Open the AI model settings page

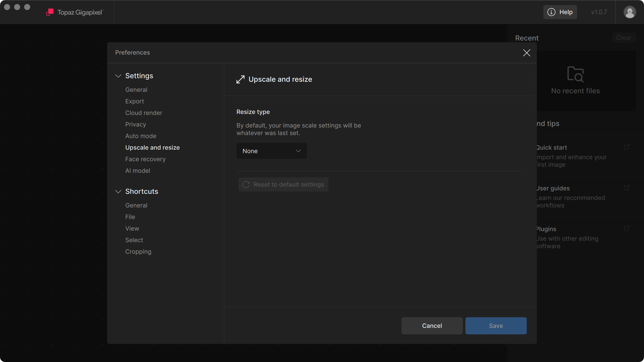(138, 171)
